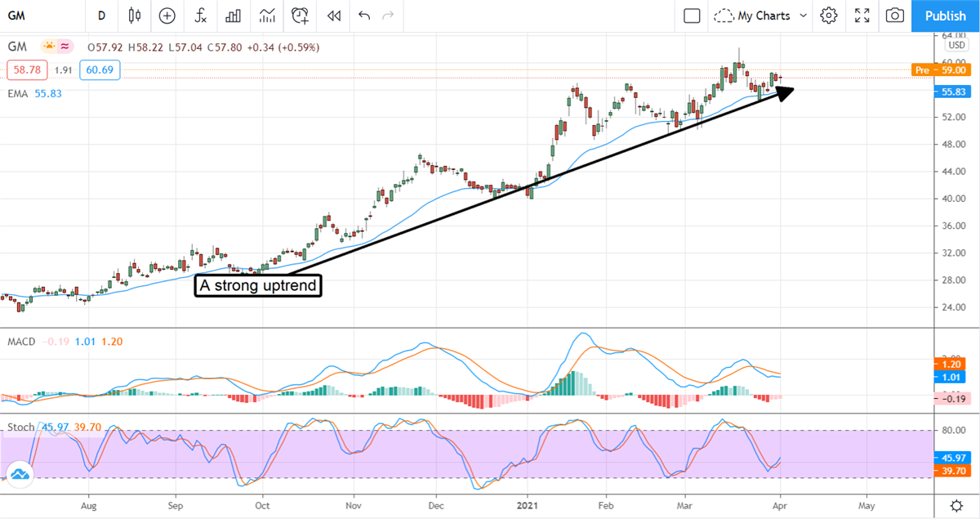Click the Compare or add symbol icon
This screenshot has height=519, width=980.
(167, 16)
